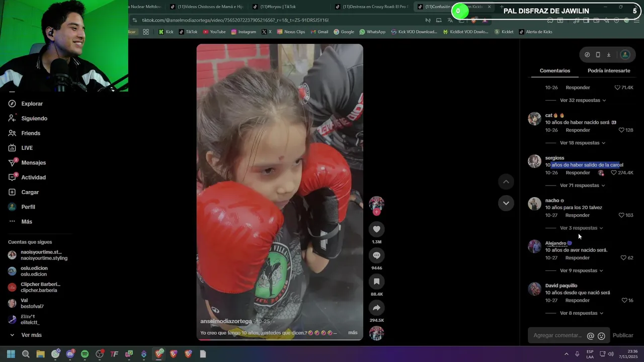Open anselmodiazortega's username on the video
Screen dimensions: 644x362
[226, 321]
